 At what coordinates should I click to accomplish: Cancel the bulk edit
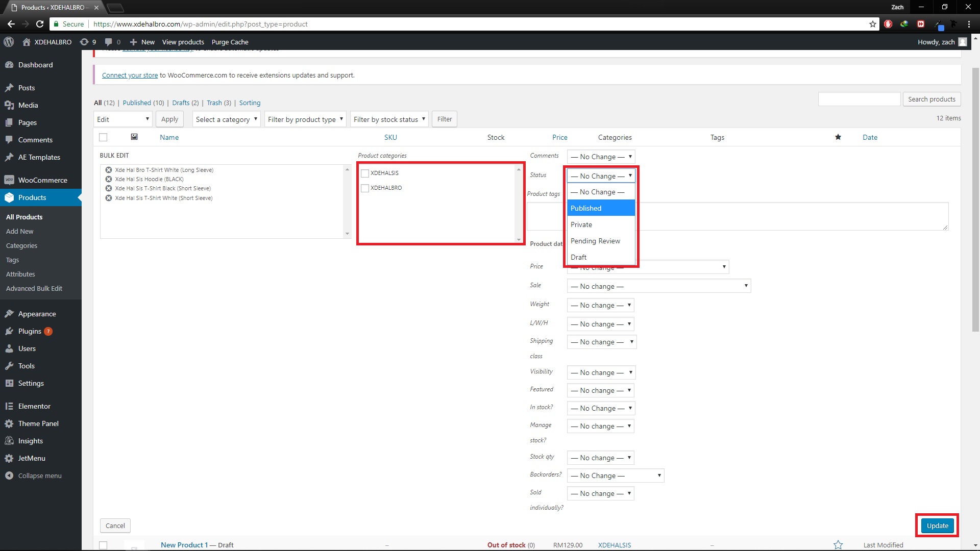(115, 525)
